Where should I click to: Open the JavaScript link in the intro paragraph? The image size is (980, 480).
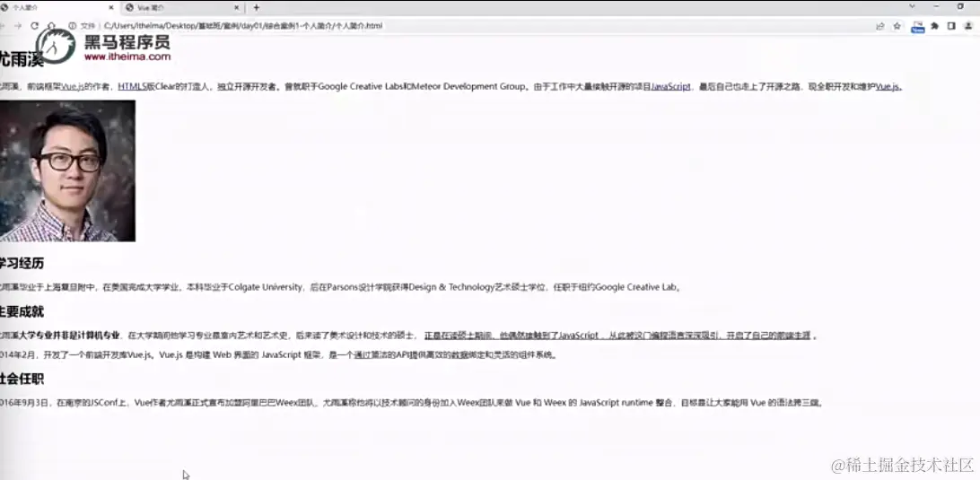tap(670, 87)
